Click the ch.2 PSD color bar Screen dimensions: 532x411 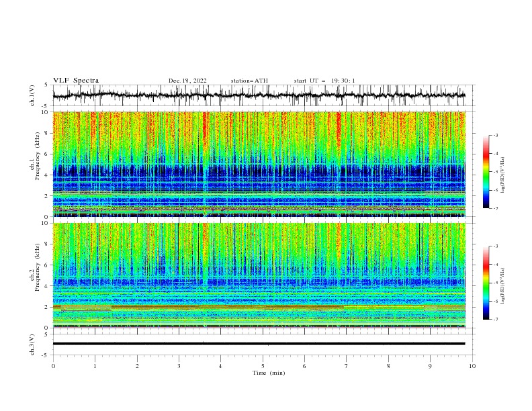tap(486, 283)
